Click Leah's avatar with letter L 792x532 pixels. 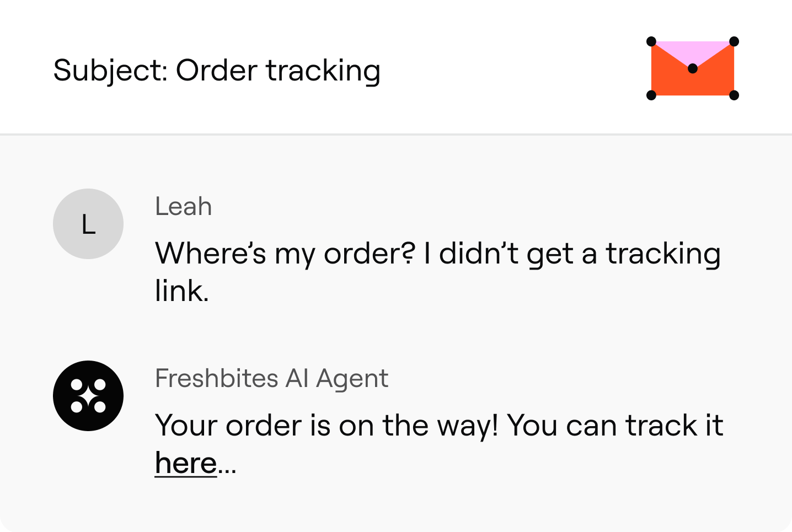point(88,224)
